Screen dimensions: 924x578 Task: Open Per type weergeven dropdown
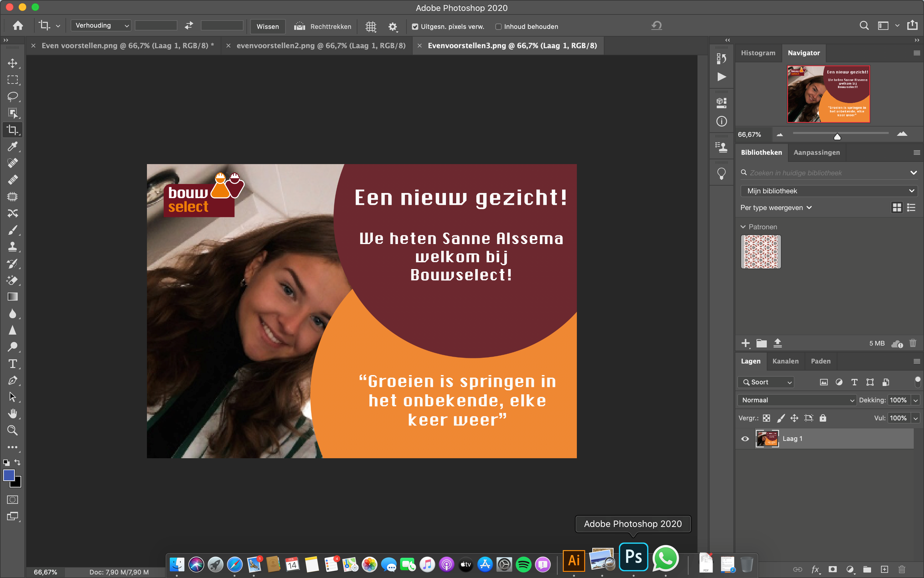click(776, 207)
